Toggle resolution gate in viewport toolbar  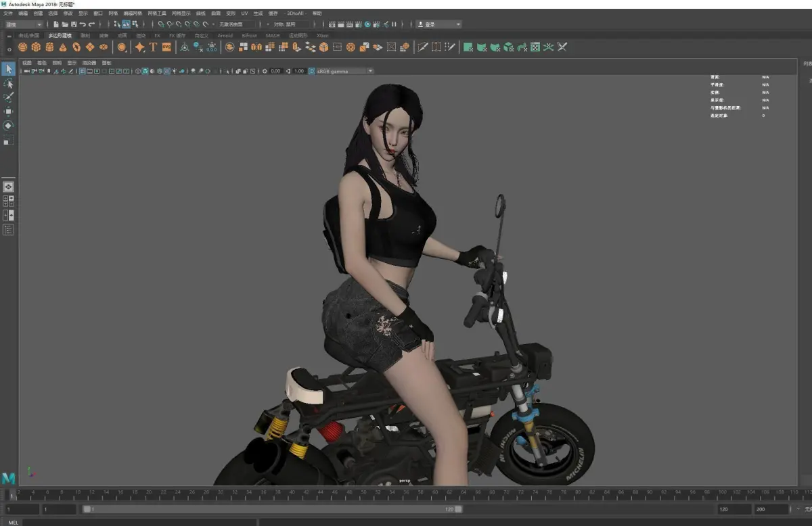point(97,71)
